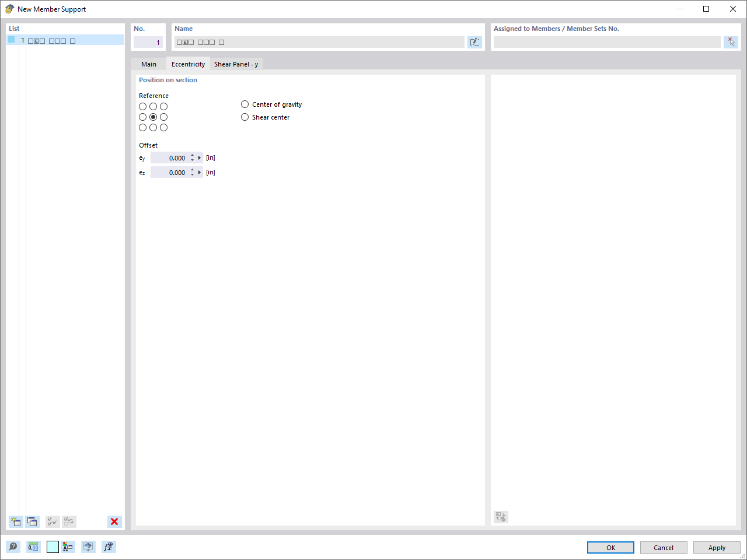Open the fx formula manager icon
Screen dimensions: 747x560
[x=108, y=547]
